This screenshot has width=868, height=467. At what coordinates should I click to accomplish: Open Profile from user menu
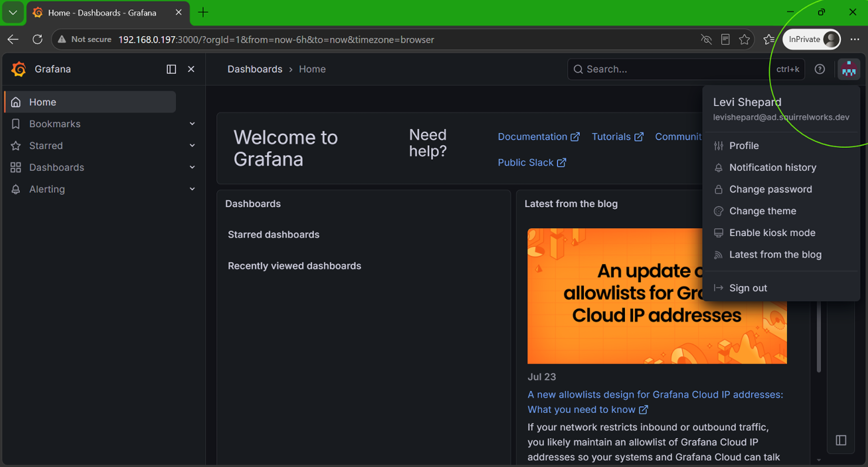[781, 145]
